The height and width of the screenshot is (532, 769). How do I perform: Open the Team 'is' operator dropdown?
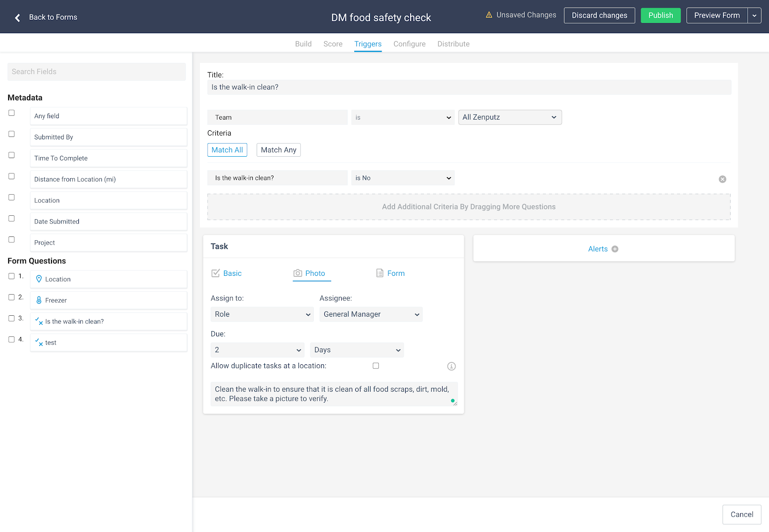click(x=403, y=117)
